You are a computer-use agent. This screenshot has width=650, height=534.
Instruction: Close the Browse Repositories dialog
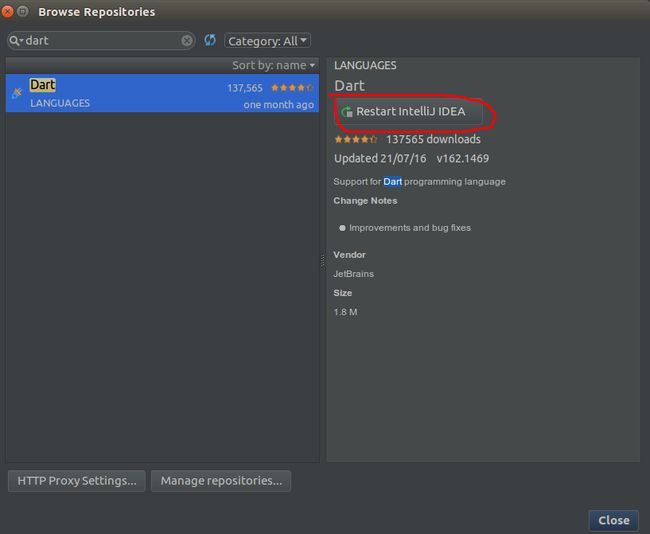(614, 520)
